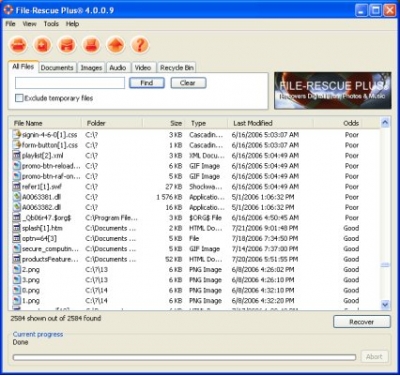Click the image icon beside 1.png
The width and height of the screenshot is (400, 376).
[17, 301]
